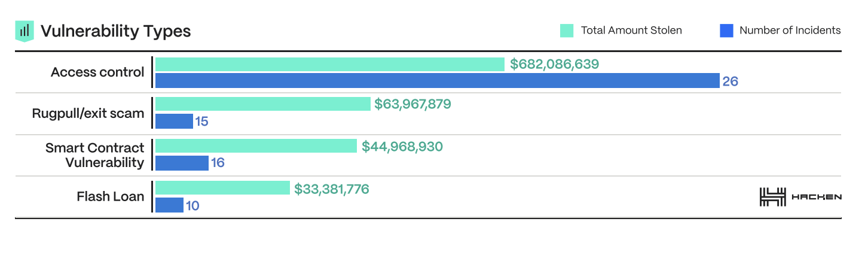
Task: Click the HACKEN brand text
Action: pos(817,197)
